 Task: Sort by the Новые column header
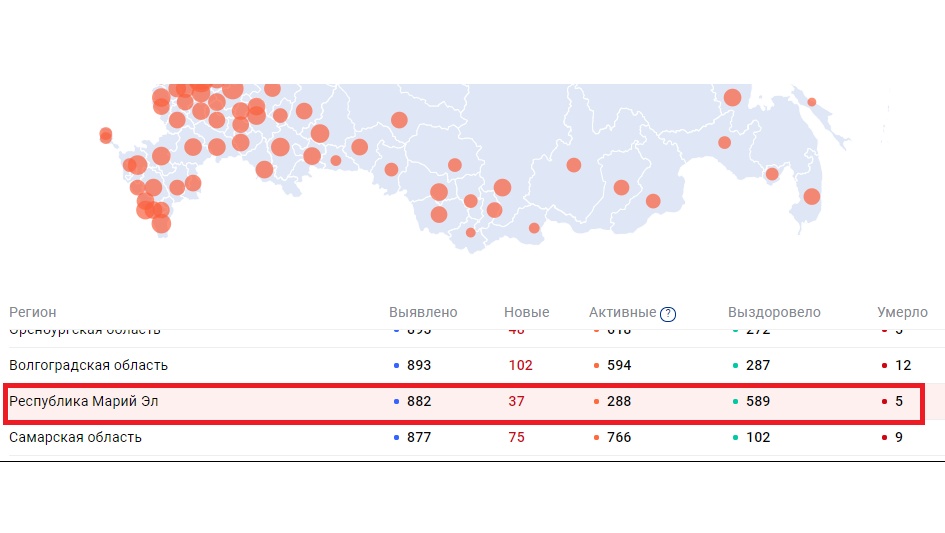tap(526, 313)
